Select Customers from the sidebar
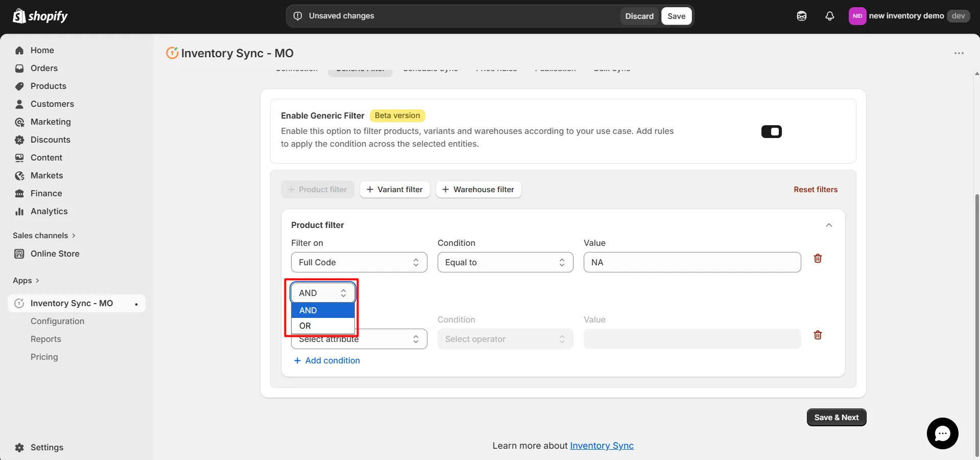The image size is (980, 460). [53, 104]
